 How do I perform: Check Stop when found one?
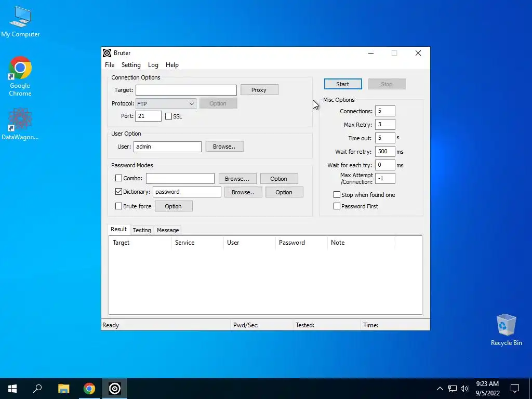click(x=337, y=195)
